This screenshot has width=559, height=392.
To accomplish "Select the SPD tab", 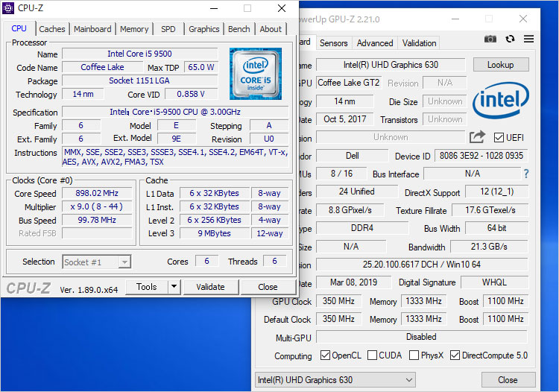I will (x=168, y=29).
